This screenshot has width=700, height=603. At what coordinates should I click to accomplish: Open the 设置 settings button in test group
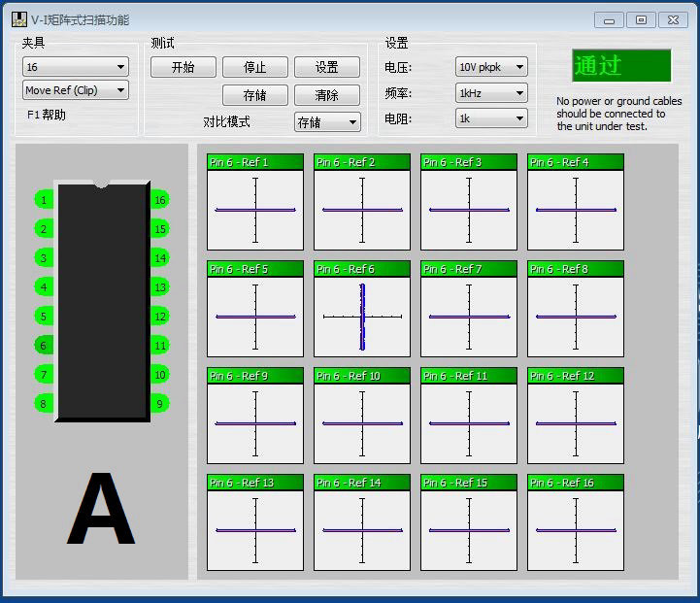(x=327, y=67)
